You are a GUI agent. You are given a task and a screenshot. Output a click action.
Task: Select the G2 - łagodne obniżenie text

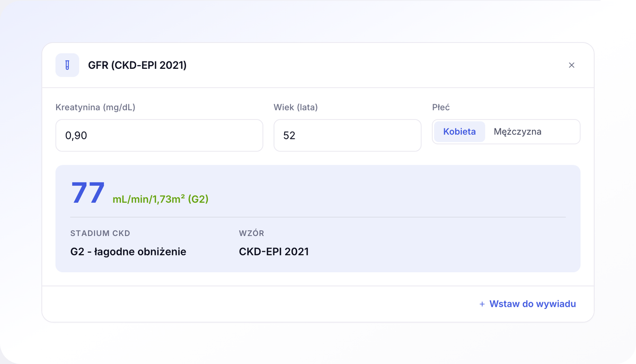pyautogui.click(x=128, y=252)
